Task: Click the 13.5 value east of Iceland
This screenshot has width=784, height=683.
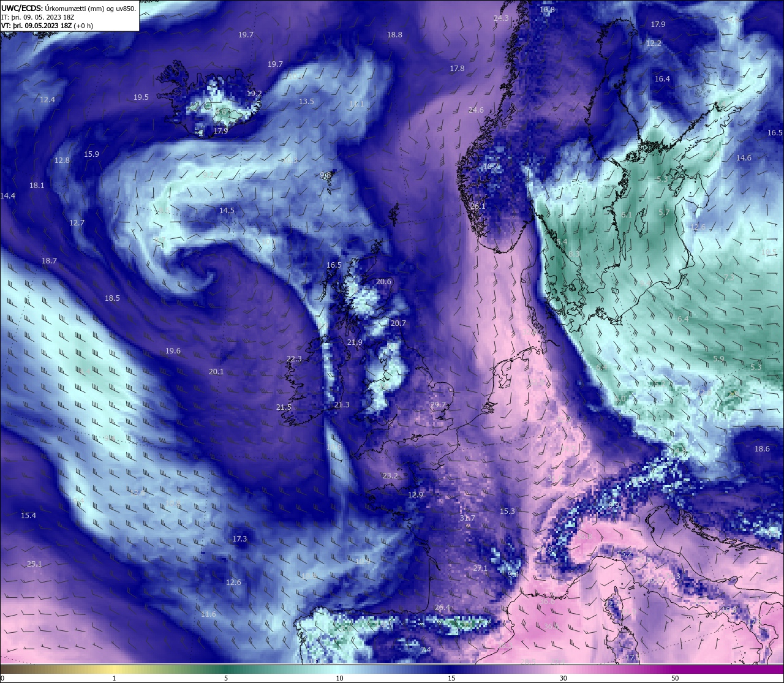Action: click(306, 102)
